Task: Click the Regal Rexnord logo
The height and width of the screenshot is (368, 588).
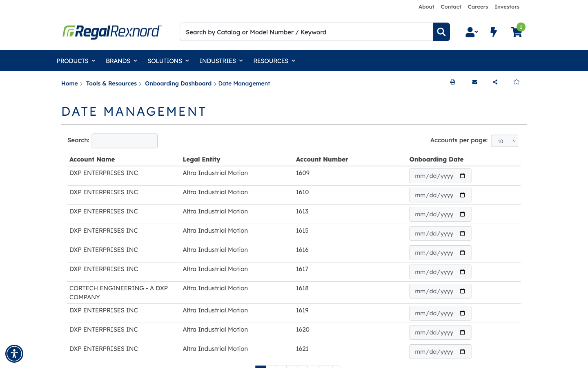Action: [112, 32]
